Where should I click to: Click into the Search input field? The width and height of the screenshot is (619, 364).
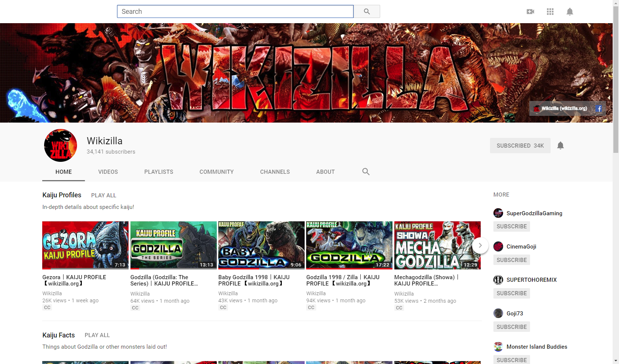click(235, 12)
